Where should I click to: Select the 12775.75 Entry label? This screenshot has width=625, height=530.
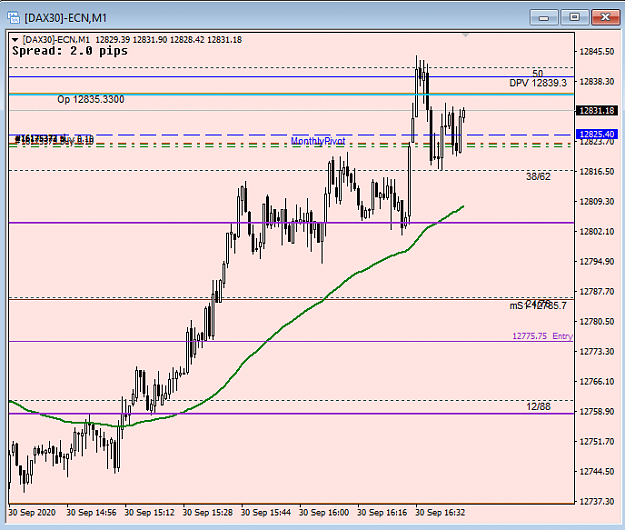[x=542, y=336]
